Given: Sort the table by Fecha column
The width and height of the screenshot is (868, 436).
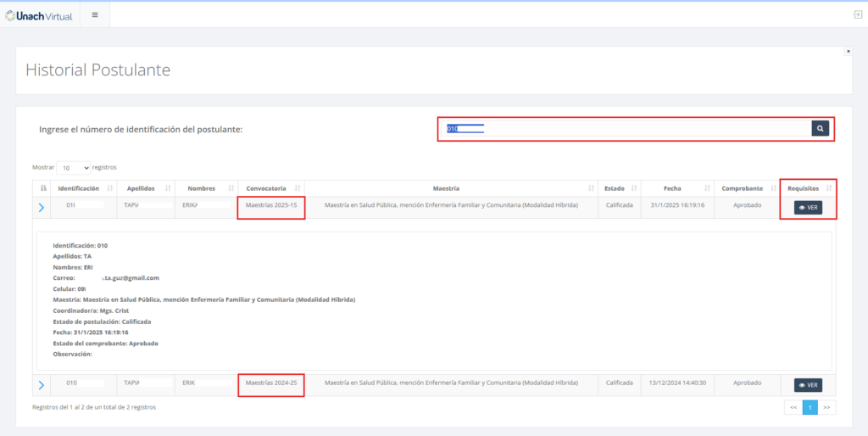Looking at the screenshot, I should click(x=672, y=188).
